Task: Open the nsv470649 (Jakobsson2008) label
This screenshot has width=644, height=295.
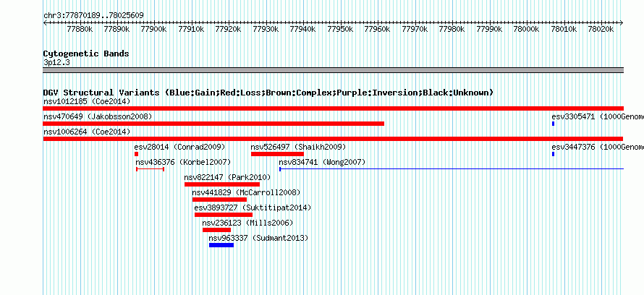Action: coord(98,116)
